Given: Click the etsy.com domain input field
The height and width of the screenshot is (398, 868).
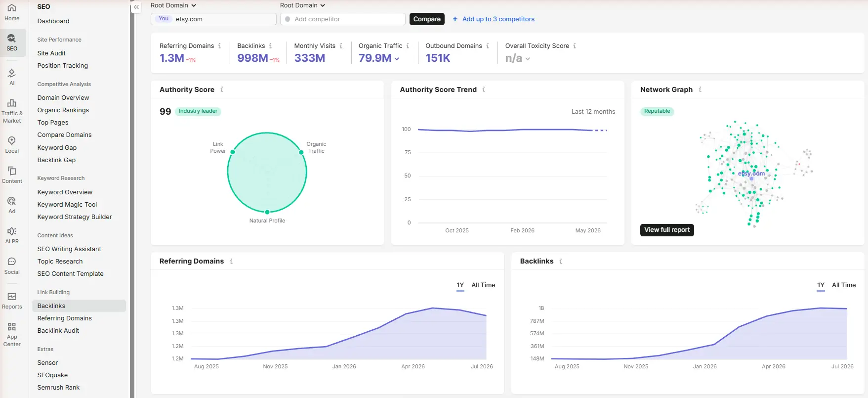Looking at the screenshot, I should pyautogui.click(x=213, y=19).
